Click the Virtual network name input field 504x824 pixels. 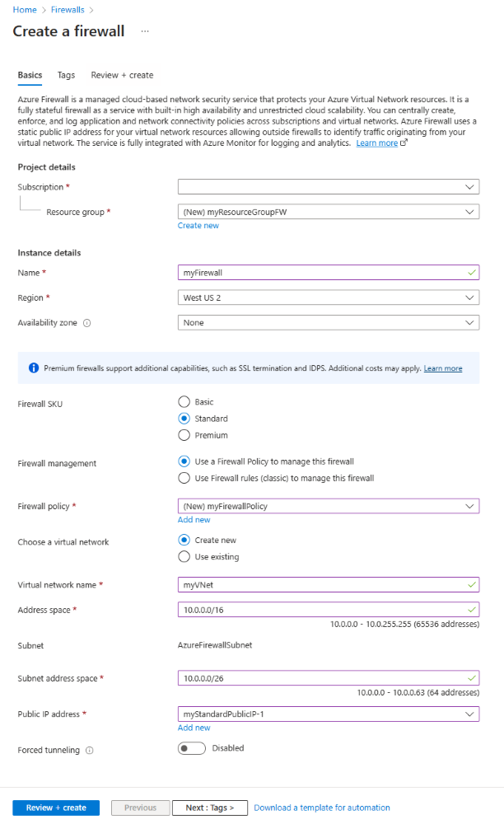pyautogui.click(x=329, y=585)
